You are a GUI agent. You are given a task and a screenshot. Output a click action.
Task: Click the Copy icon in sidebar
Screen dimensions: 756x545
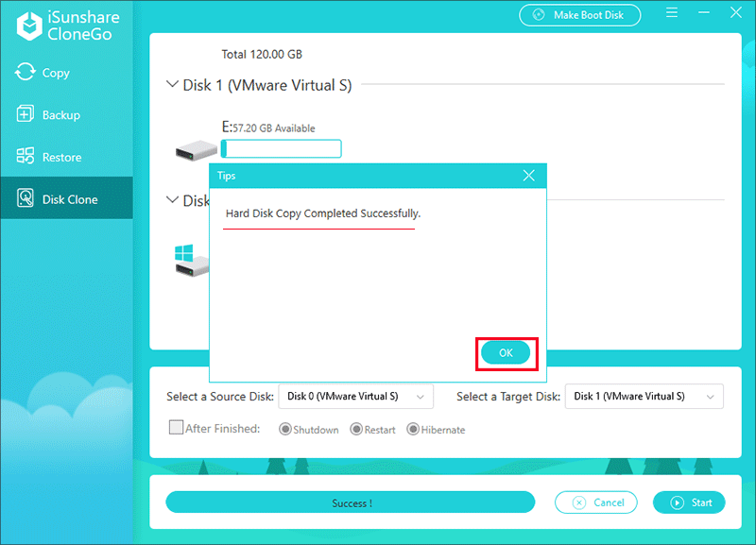point(26,73)
